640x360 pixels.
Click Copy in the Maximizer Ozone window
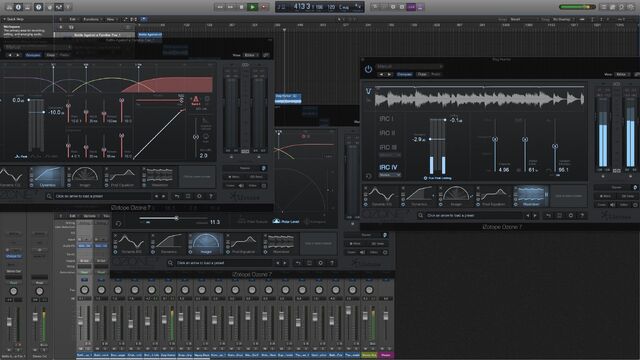click(x=422, y=74)
